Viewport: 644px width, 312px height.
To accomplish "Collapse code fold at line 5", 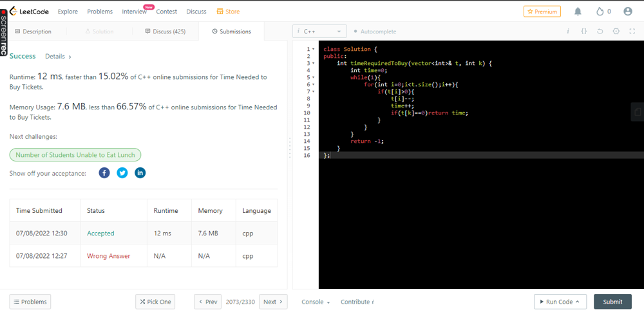I will coord(314,77).
